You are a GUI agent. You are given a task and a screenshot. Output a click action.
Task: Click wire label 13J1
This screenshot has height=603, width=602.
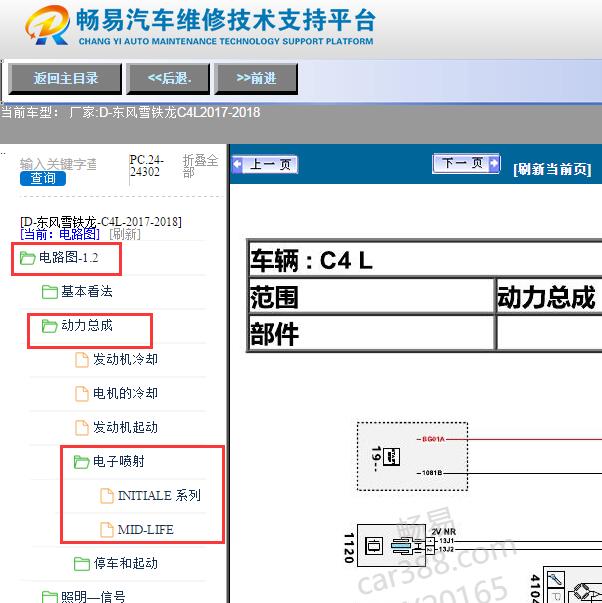[x=447, y=541]
